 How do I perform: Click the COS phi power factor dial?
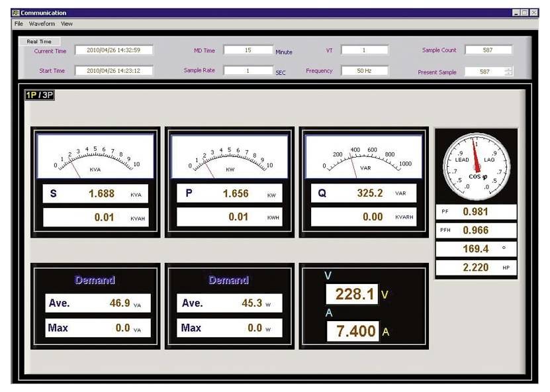click(x=476, y=167)
